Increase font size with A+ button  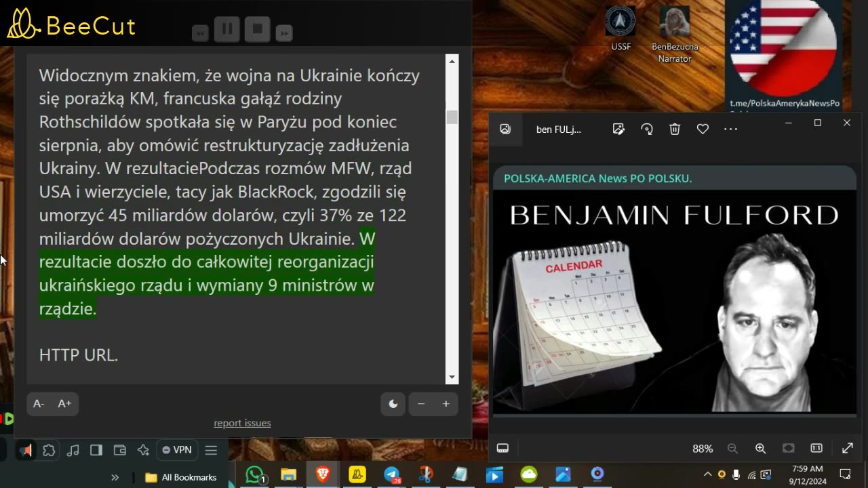tap(64, 404)
